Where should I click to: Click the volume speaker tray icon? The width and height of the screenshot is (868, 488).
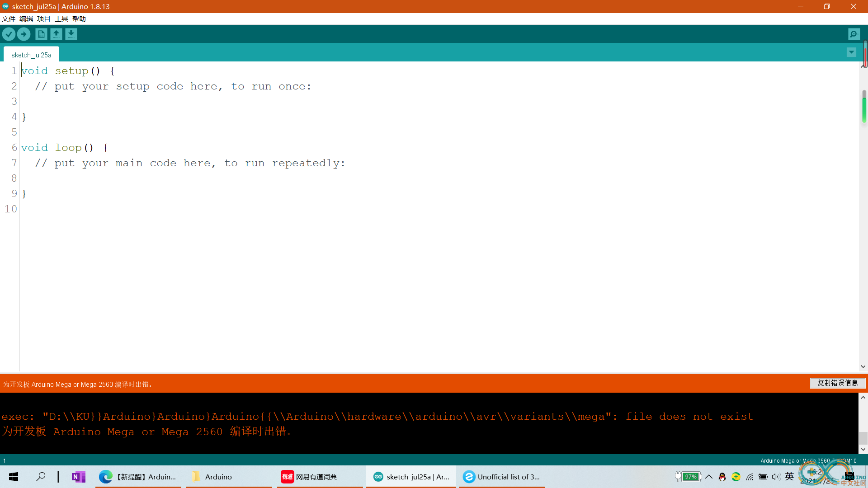[776, 477]
